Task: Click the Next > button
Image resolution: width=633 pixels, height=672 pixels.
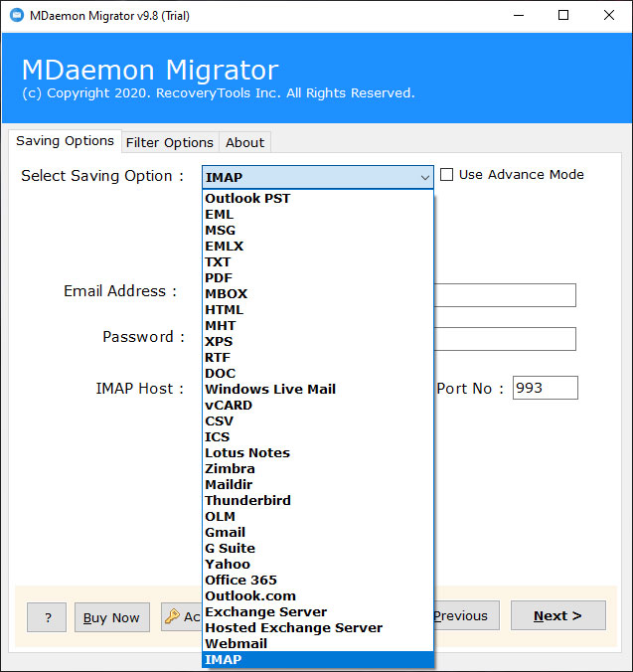Action: (558, 615)
